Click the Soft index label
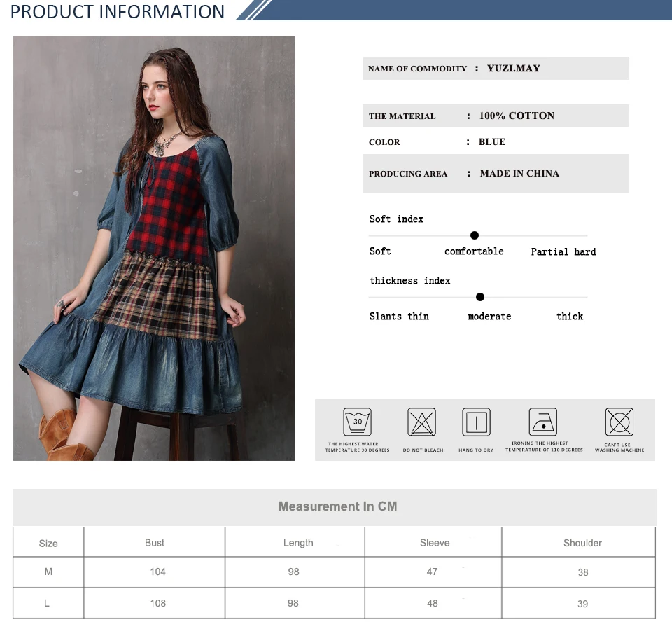672x643 pixels. pos(396,219)
